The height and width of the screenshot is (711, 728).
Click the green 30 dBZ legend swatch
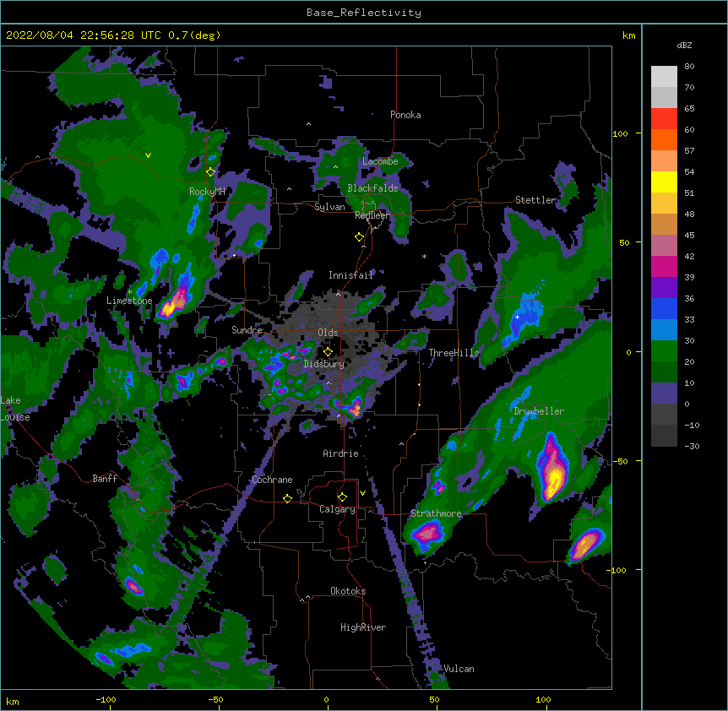point(664,351)
